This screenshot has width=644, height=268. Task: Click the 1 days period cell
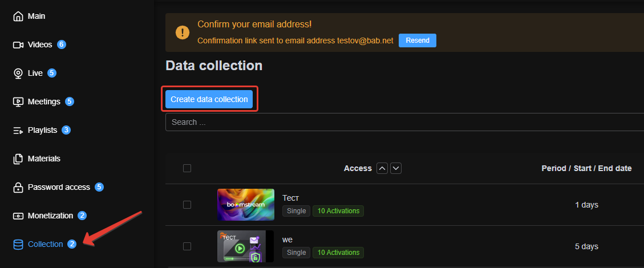pyautogui.click(x=586, y=205)
